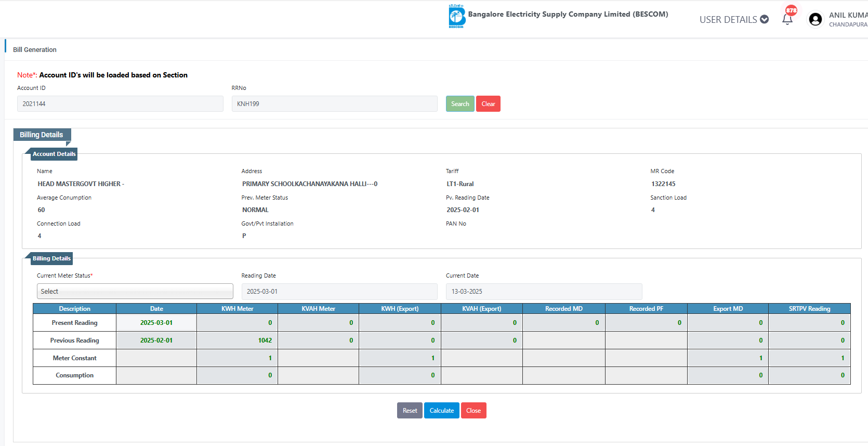Click the Consumption row label

[x=75, y=375]
